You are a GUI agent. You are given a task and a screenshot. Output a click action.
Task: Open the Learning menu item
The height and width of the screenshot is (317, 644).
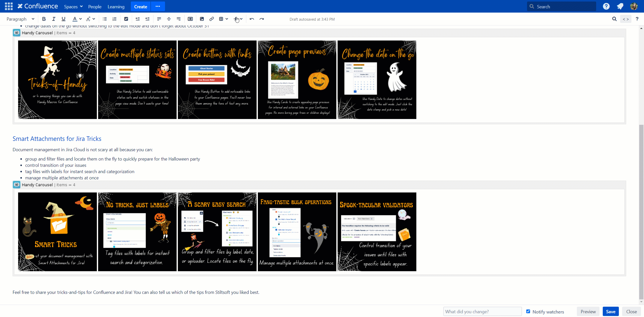(116, 7)
